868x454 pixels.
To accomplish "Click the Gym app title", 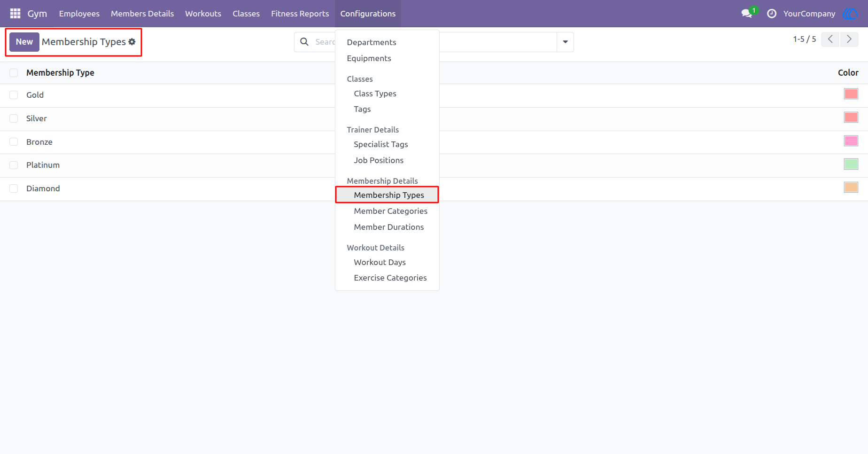I will (37, 14).
